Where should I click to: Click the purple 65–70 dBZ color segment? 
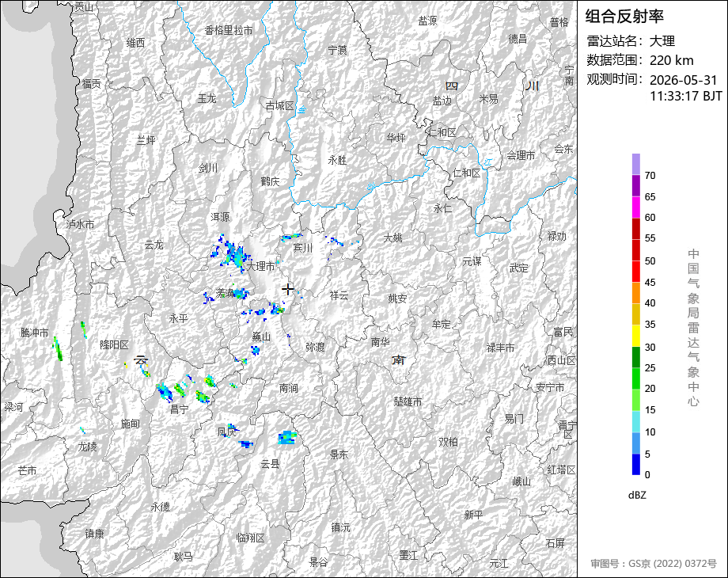pos(635,185)
